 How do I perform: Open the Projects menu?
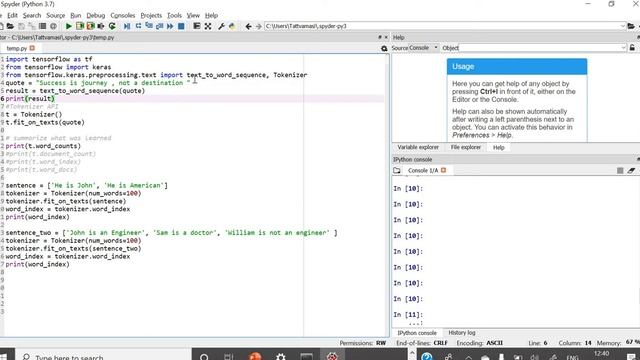(151, 15)
